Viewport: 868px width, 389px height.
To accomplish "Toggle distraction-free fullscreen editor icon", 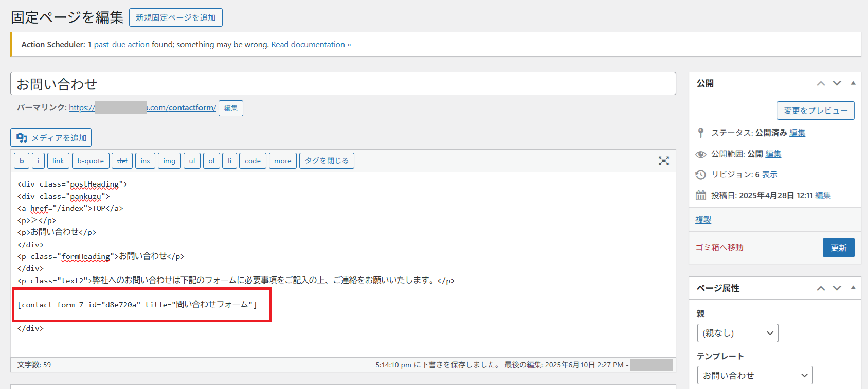I will [x=663, y=161].
